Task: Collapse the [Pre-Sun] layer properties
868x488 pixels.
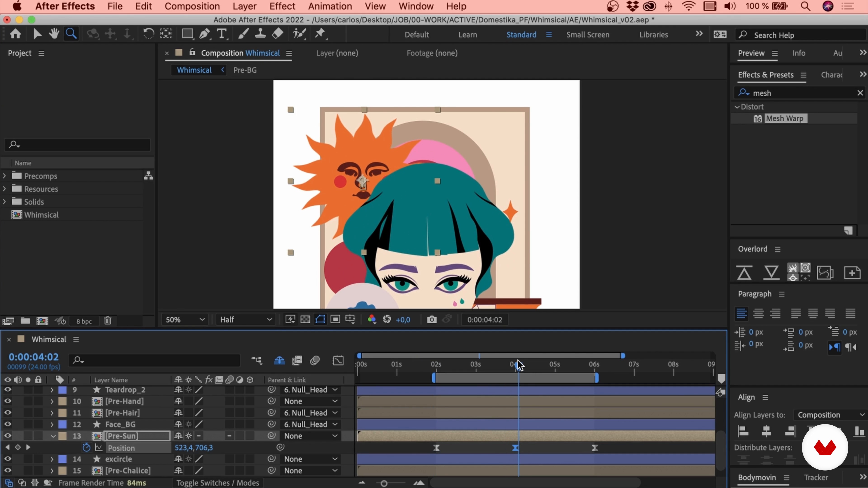Action: [x=53, y=436]
